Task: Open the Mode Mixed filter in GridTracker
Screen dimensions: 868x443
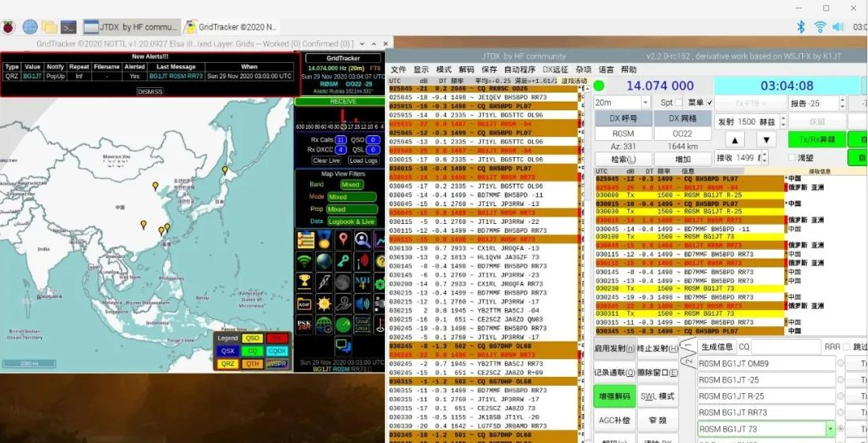Action: (352, 197)
